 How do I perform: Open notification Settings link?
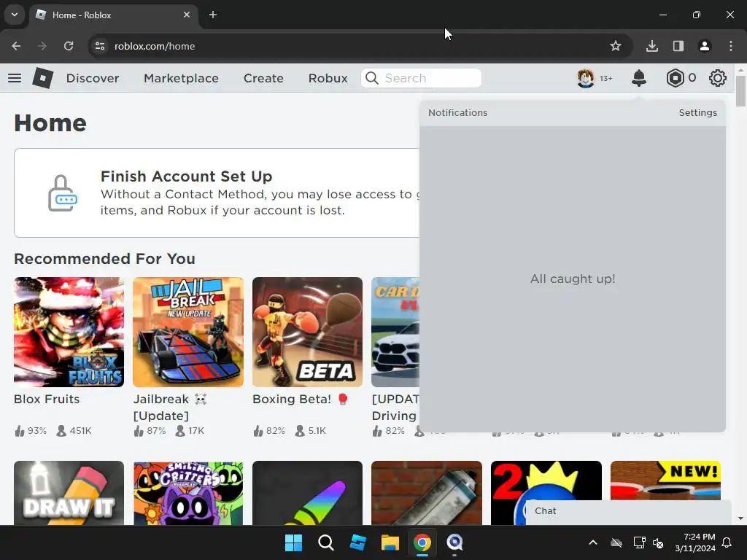(697, 113)
